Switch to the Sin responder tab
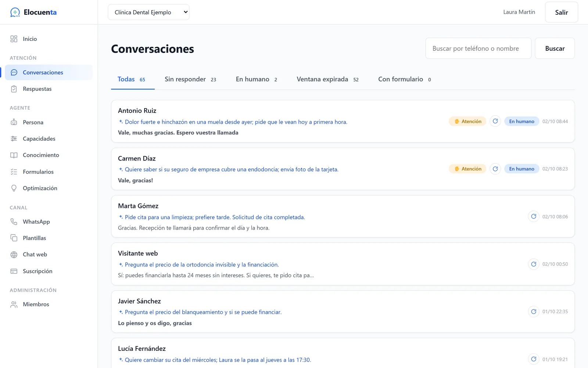 click(x=190, y=79)
